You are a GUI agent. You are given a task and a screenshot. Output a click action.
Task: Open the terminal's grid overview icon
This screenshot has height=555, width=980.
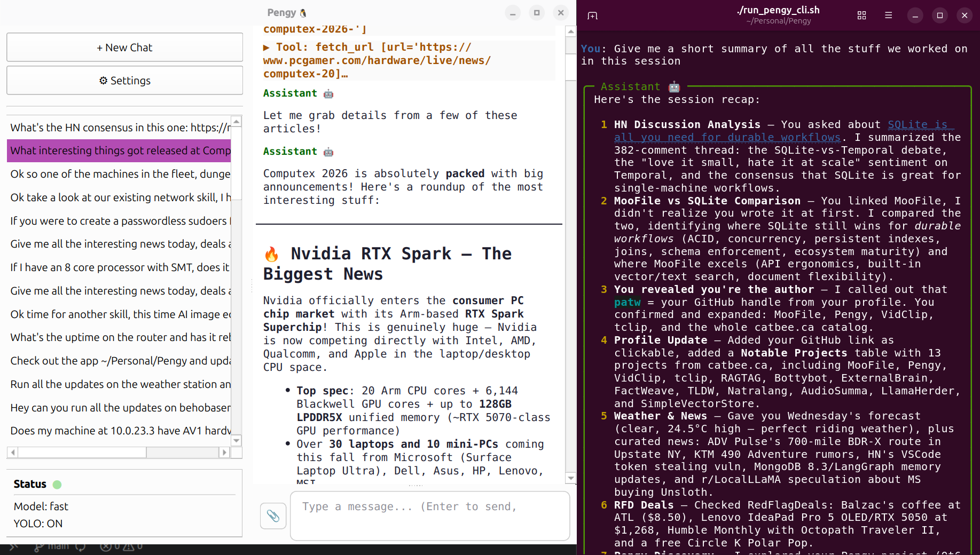(861, 15)
